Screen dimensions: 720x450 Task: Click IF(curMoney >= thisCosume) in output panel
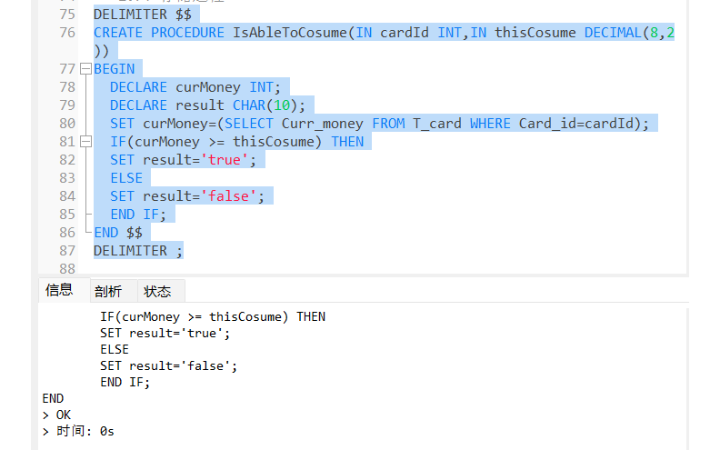click(194, 317)
